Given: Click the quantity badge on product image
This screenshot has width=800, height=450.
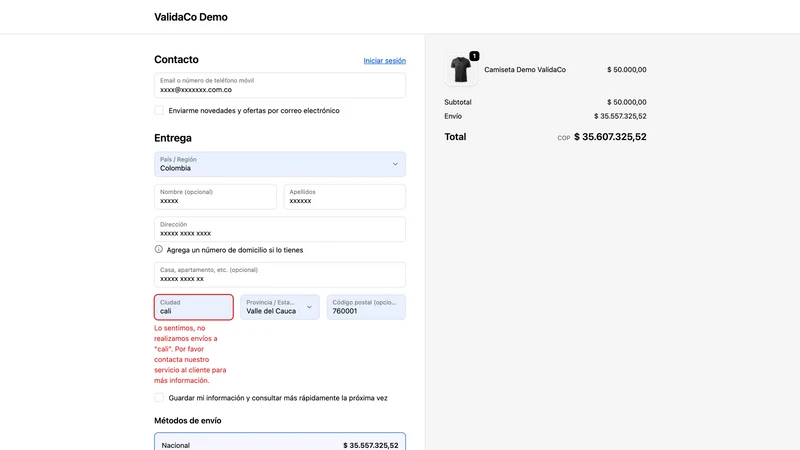Looking at the screenshot, I should [474, 56].
